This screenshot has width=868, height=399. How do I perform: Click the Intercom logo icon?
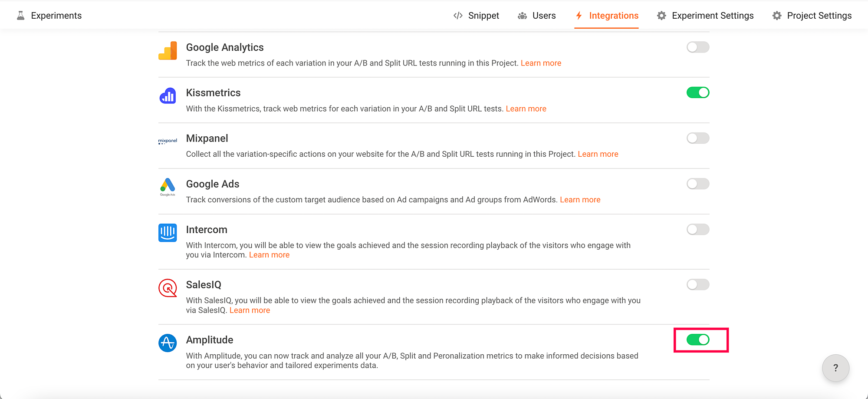[168, 233]
